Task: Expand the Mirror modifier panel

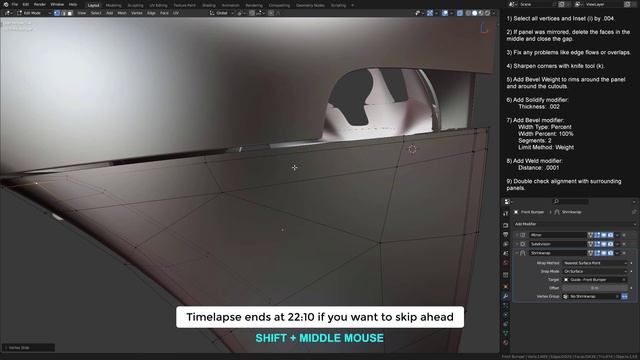Action: click(517, 235)
